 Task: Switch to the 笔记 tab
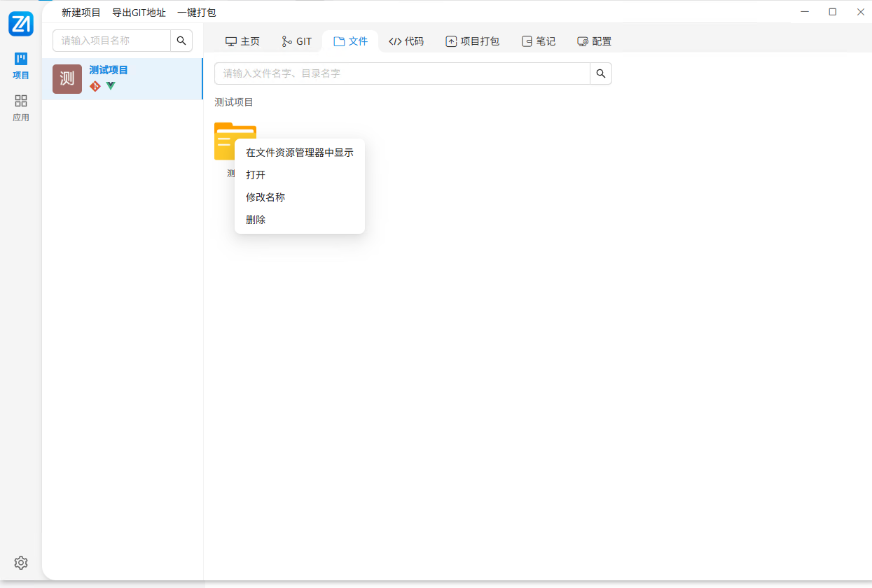(539, 41)
